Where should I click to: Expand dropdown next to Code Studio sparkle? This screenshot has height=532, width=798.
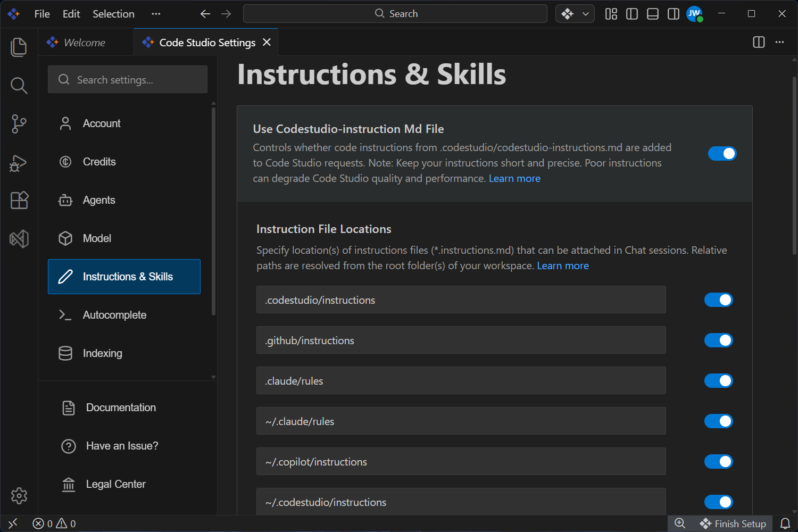coord(586,14)
